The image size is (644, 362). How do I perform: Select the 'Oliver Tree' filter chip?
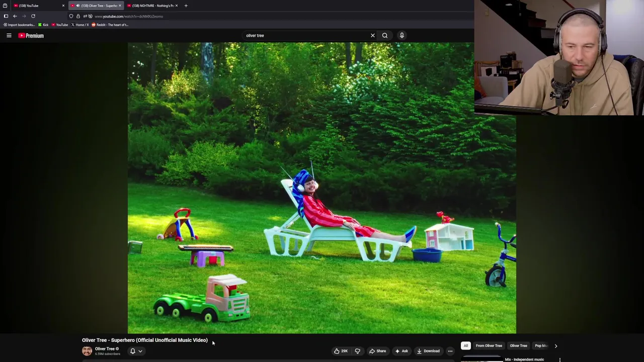tap(519, 346)
